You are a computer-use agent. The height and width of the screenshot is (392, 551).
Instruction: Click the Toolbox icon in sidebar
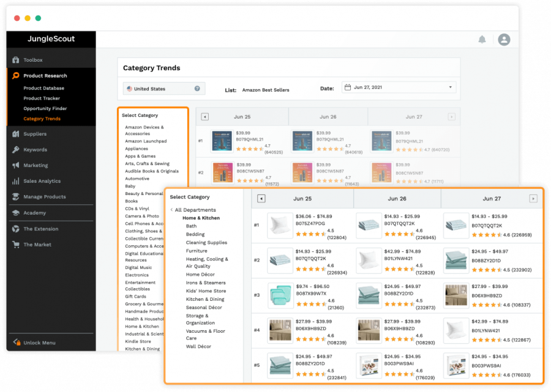[16, 60]
